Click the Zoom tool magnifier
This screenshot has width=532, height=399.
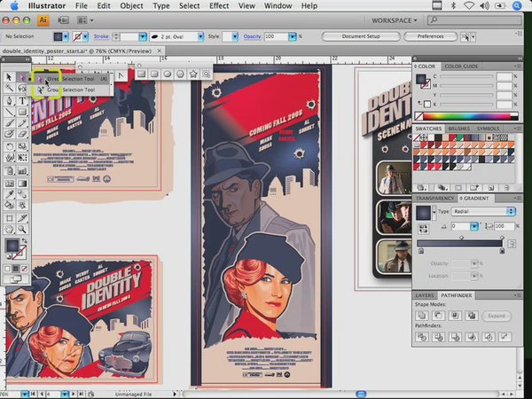pos(23,227)
